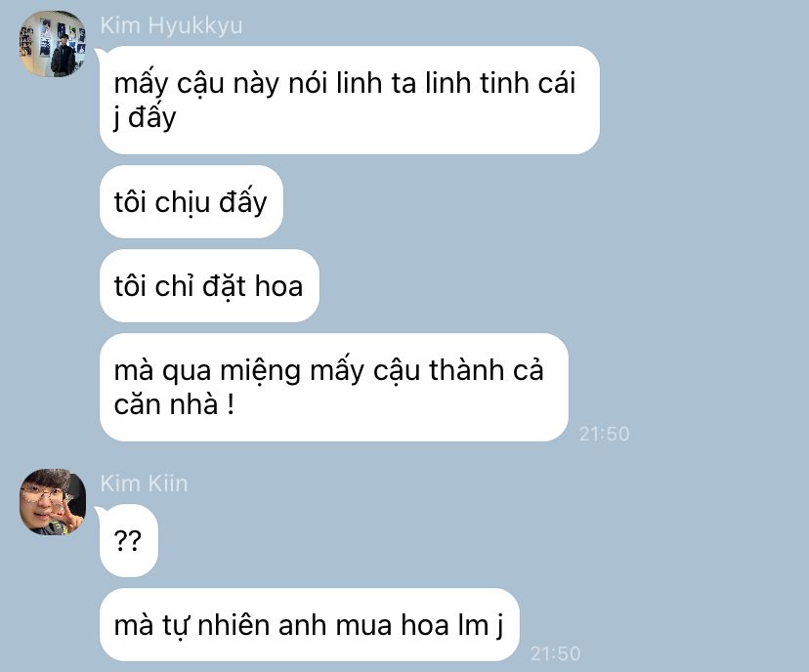
Task: Click the "căn nhà !" line in the bubble
Action: tap(174, 404)
